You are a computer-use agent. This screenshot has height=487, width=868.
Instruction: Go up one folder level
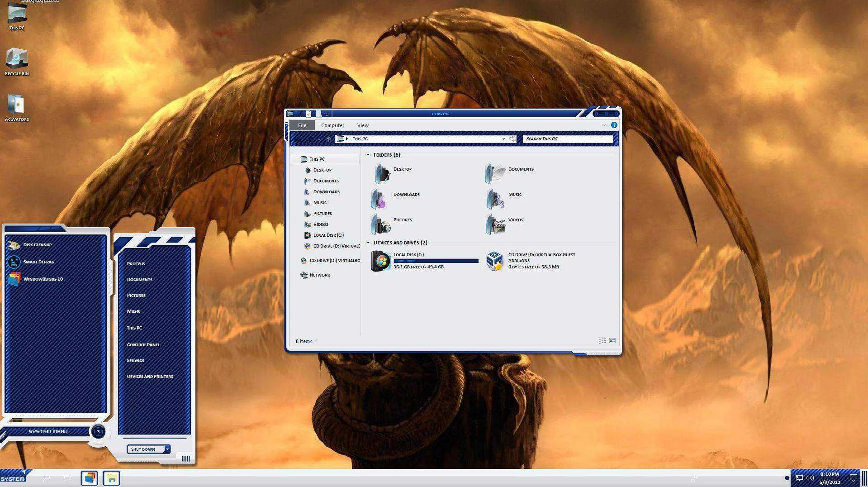329,139
